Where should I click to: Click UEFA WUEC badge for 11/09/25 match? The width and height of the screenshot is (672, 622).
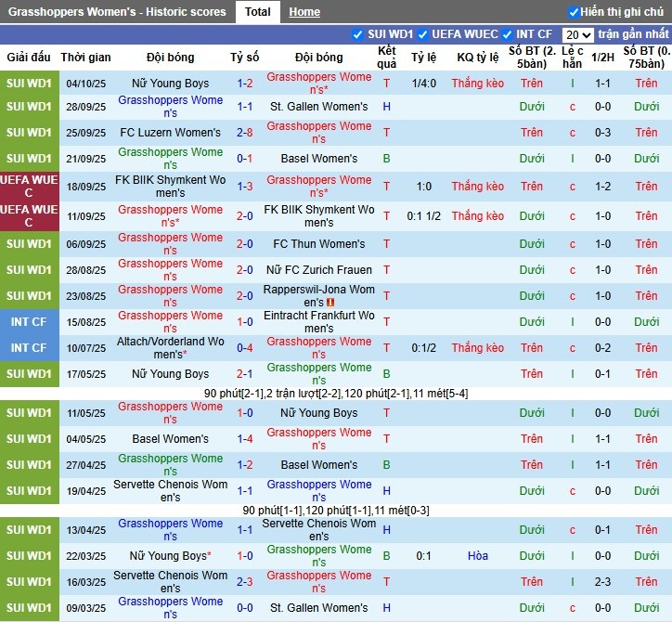click(x=29, y=216)
